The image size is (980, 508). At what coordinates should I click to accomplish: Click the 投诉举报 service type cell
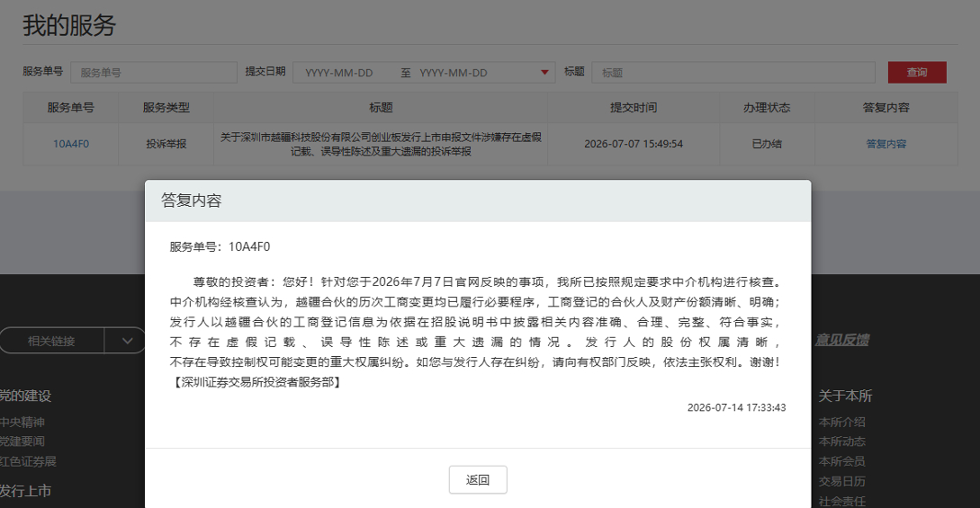pos(166,144)
